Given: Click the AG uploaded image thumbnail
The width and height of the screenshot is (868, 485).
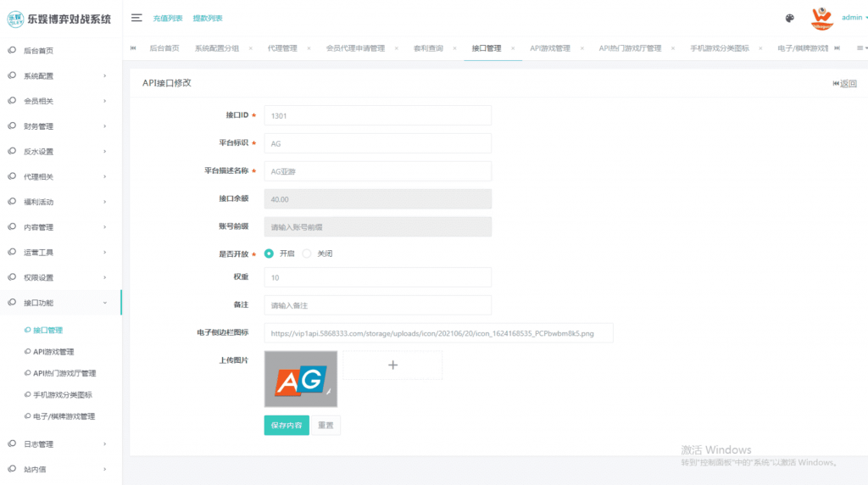Looking at the screenshot, I should [300, 379].
